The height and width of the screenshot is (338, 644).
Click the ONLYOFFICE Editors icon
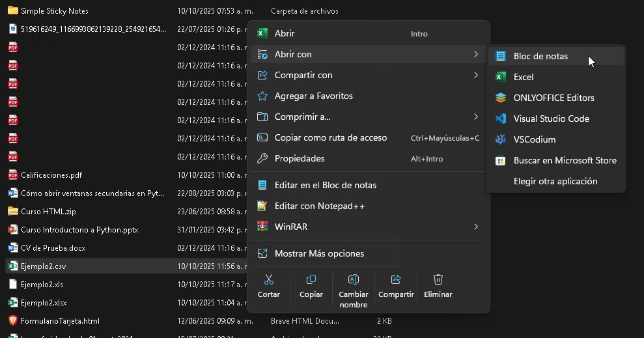coord(501,98)
